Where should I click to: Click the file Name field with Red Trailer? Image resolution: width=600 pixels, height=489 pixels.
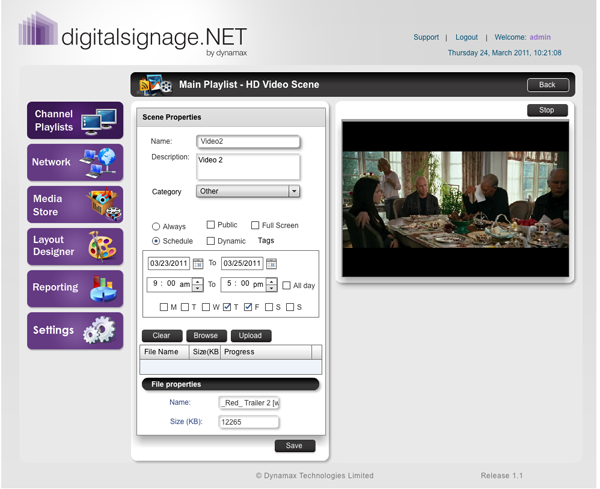pyautogui.click(x=249, y=403)
